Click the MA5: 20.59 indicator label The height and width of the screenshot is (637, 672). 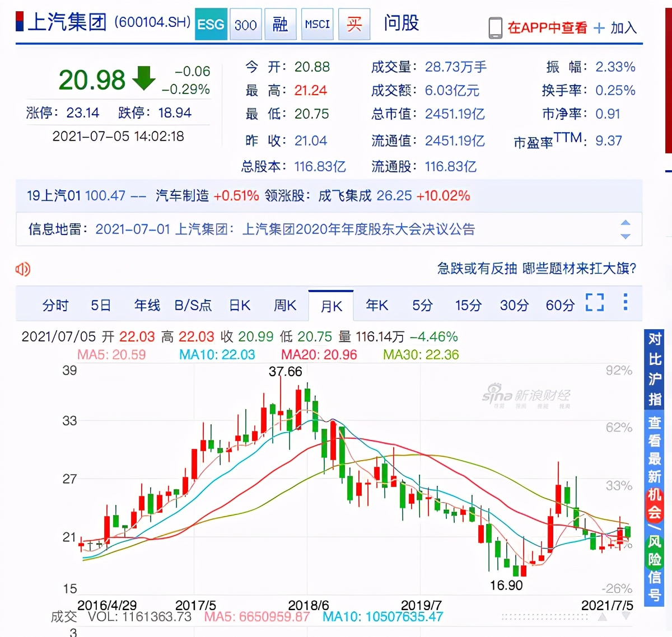(x=111, y=355)
